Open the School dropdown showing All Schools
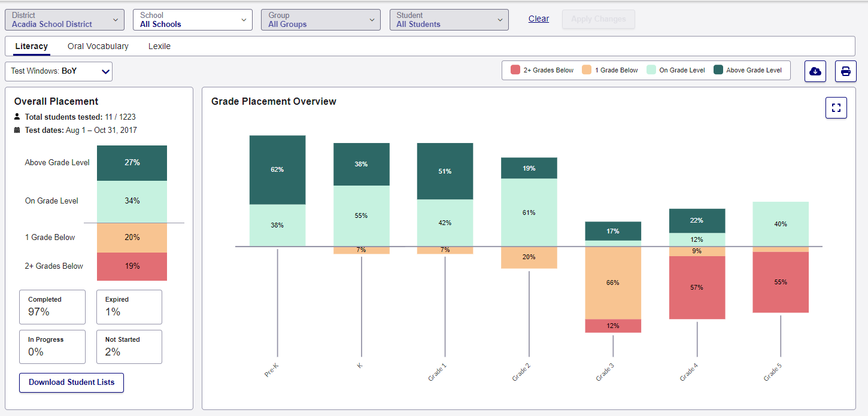The height and width of the screenshot is (416, 868). tap(192, 19)
